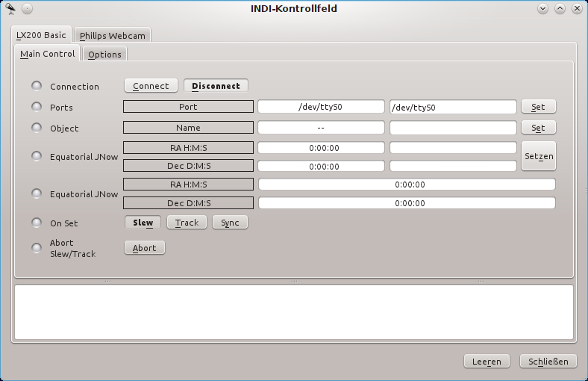
Task: Click the Setzen button for equatorial coordinates
Action: pos(538,156)
